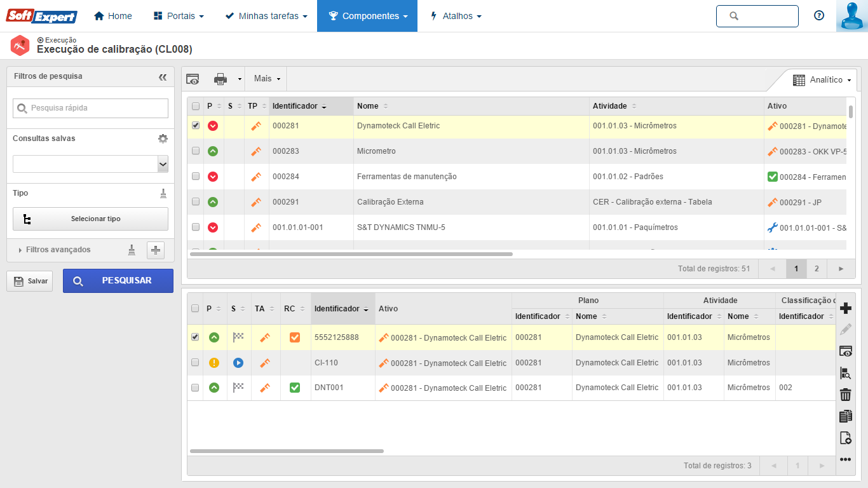Clear the Tipo filter with broom icon

pyautogui.click(x=163, y=193)
